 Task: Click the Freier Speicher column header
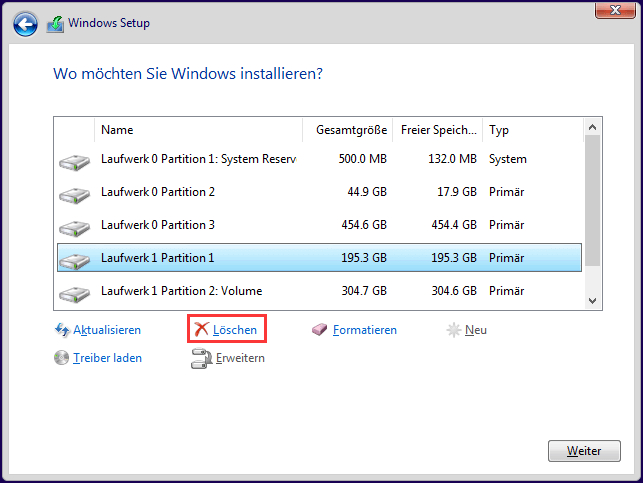pos(438,130)
